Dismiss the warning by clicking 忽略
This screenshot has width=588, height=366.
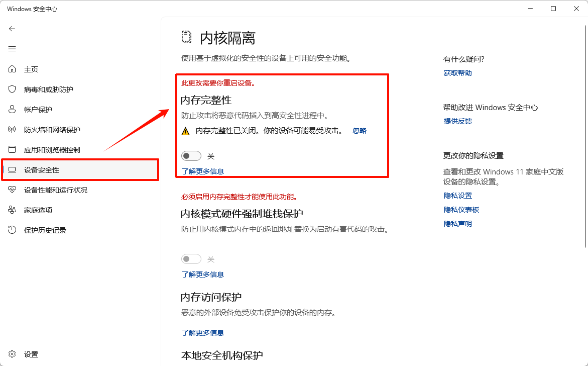(x=360, y=130)
